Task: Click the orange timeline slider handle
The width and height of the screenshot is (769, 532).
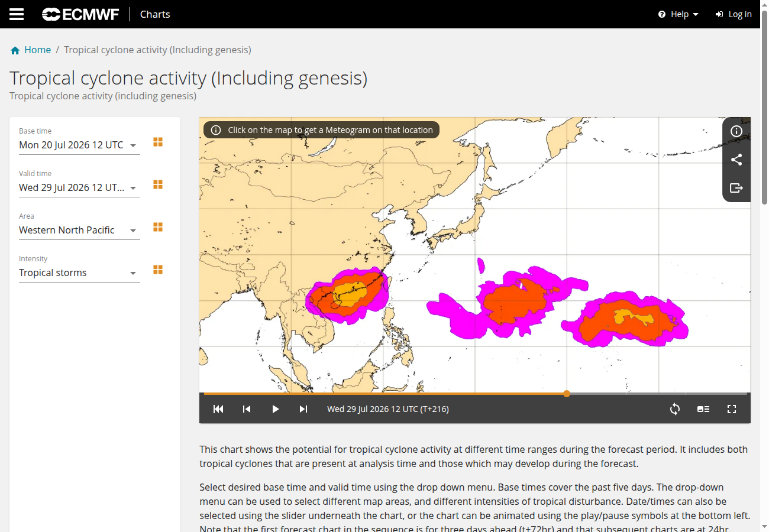Action: (x=567, y=394)
